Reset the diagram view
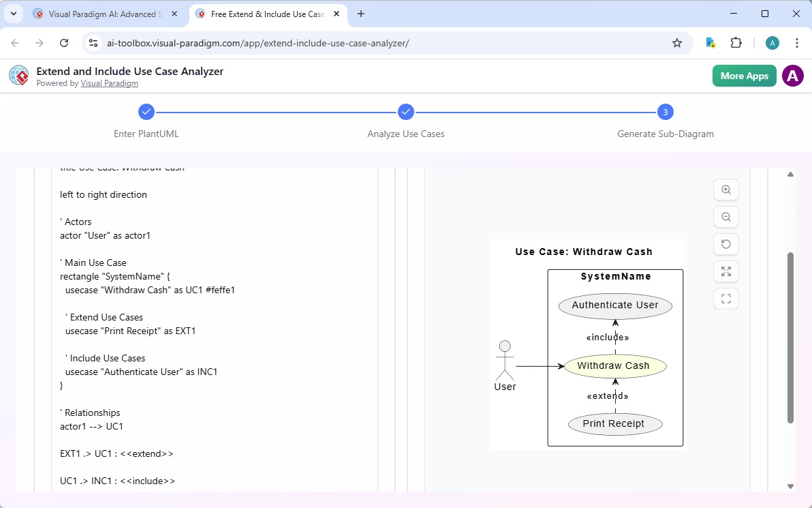This screenshot has height=508, width=812. pyautogui.click(x=725, y=244)
